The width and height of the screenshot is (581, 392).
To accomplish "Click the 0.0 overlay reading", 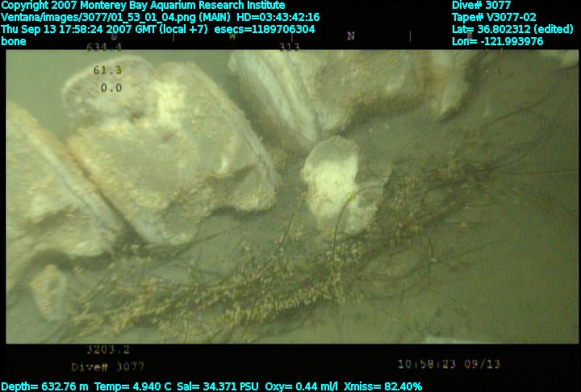I will [111, 88].
